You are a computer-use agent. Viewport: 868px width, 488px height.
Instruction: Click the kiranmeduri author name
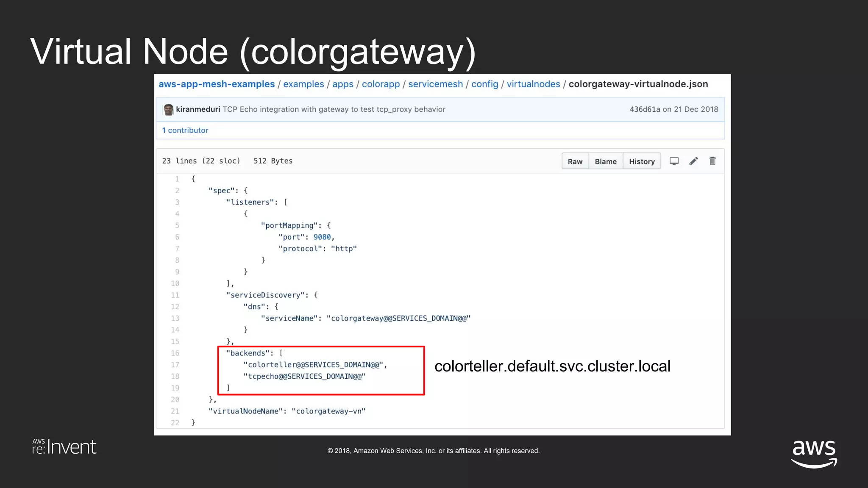click(x=198, y=109)
